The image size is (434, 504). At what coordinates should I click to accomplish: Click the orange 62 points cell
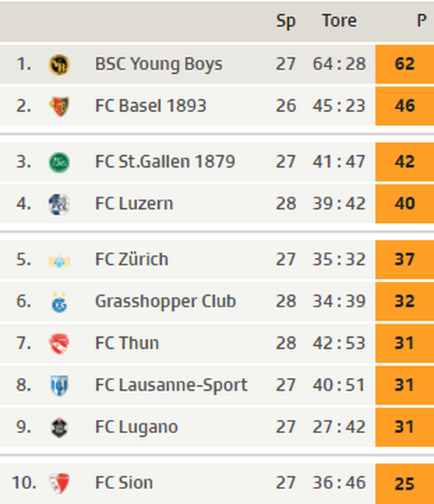(x=405, y=64)
